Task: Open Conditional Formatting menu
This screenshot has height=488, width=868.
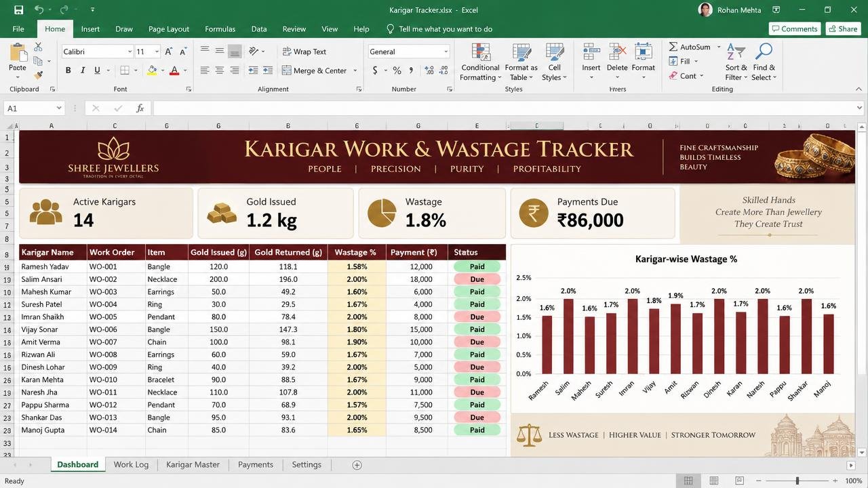Action: tap(480, 62)
